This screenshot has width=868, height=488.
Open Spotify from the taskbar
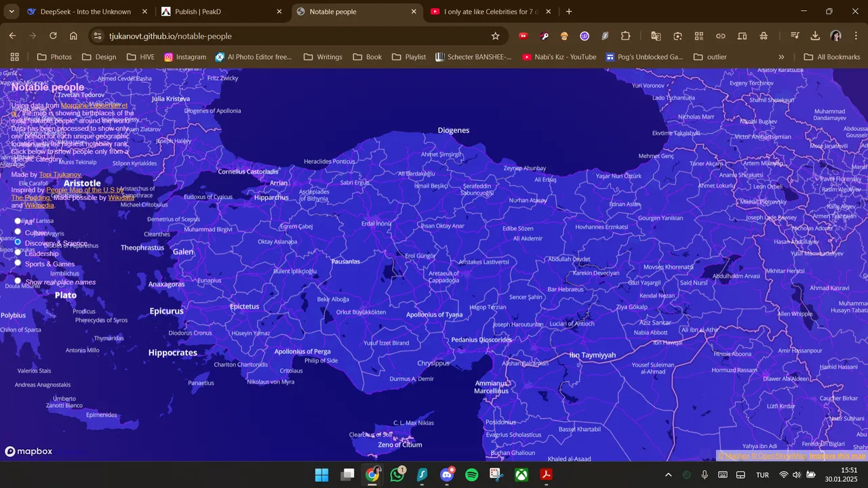pyautogui.click(x=471, y=474)
